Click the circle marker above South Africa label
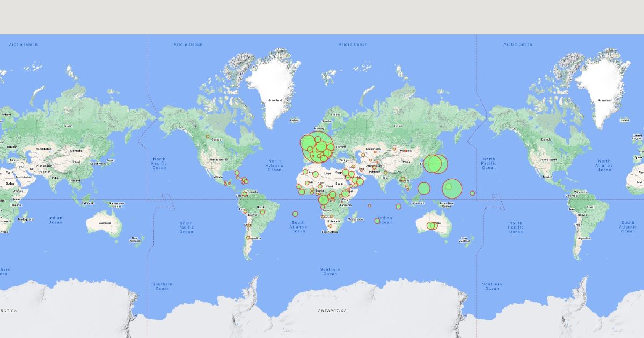The image size is (644, 338). coord(331,226)
